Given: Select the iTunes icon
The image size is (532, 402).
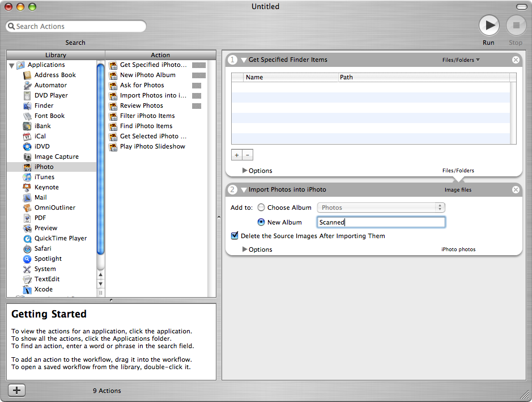Looking at the screenshot, I should (27, 177).
